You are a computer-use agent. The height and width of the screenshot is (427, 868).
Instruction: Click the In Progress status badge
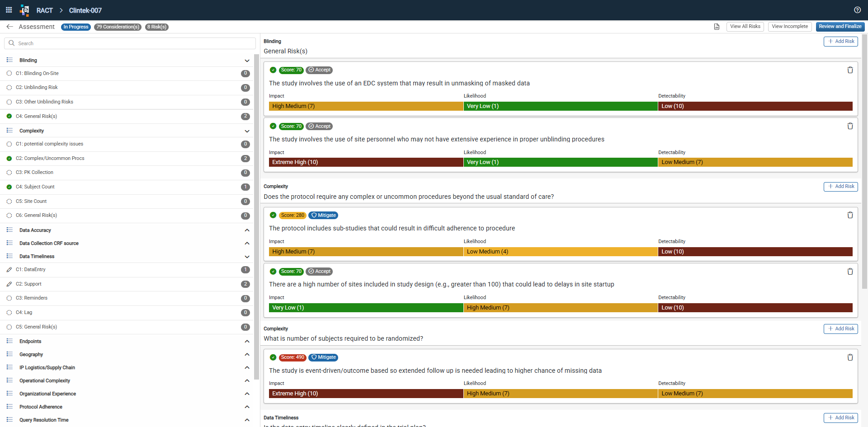tap(76, 27)
